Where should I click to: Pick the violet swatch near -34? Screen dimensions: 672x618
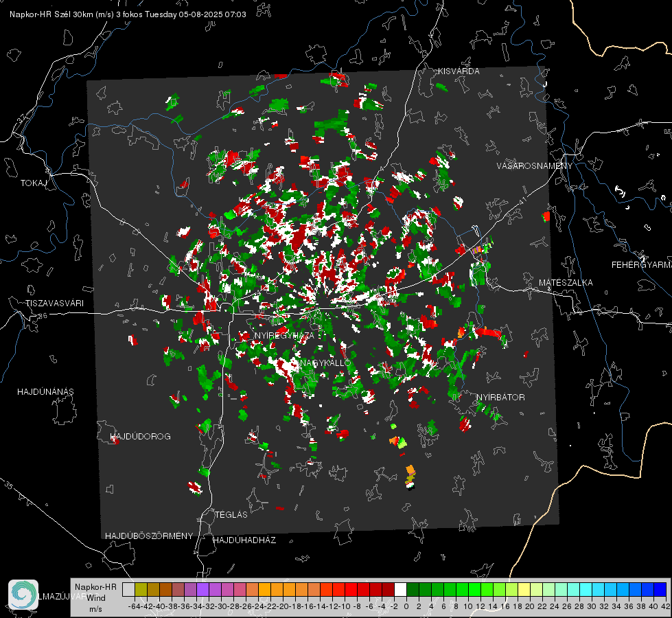point(202,589)
